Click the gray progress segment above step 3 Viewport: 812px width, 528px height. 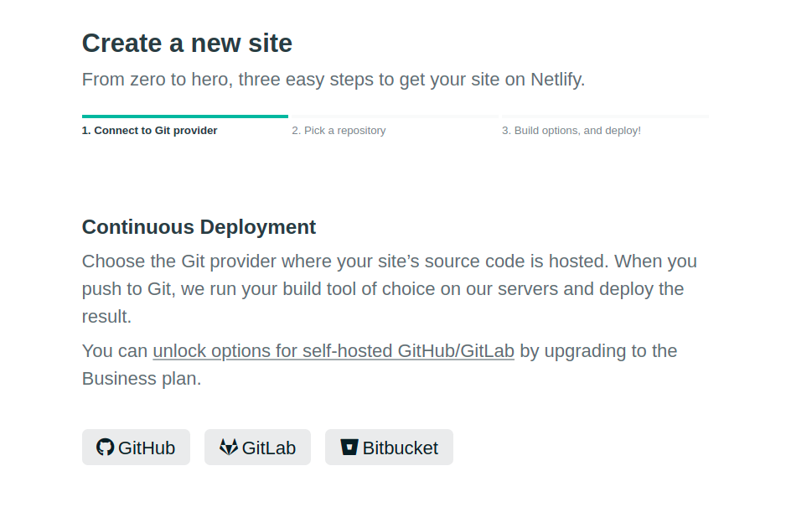[x=604, y=116]
